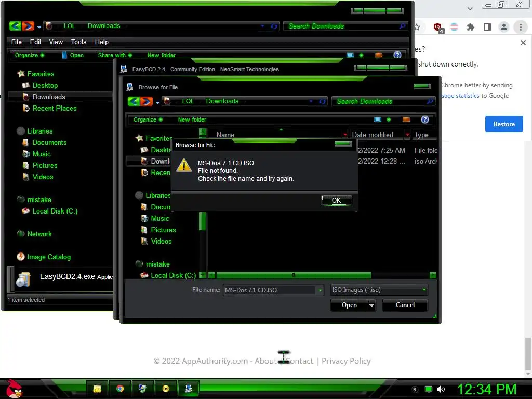Click the horizontal scrollbar in file list
The height and width of the screenshot is (399, 532).
point(293,275)
